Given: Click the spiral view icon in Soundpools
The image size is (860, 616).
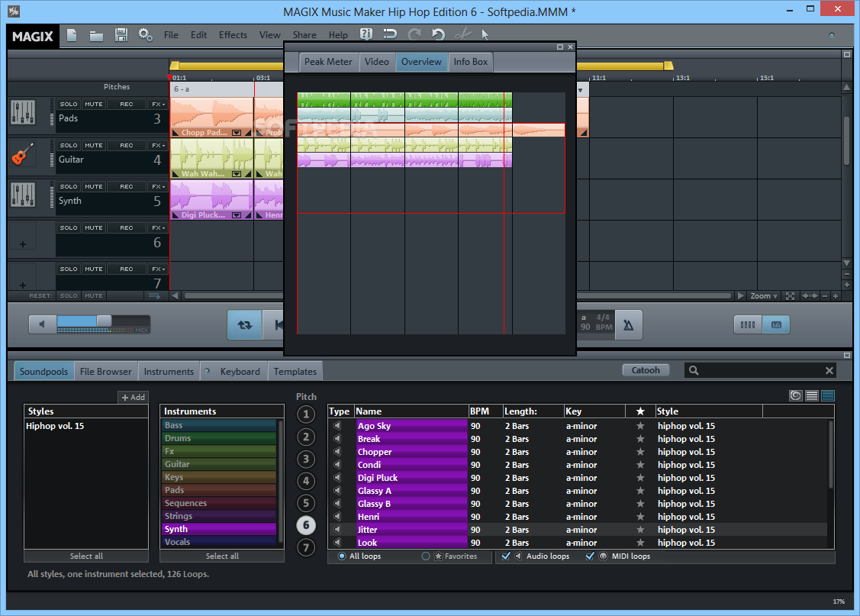Looking at the screenshot, I should tap(796, 395).
